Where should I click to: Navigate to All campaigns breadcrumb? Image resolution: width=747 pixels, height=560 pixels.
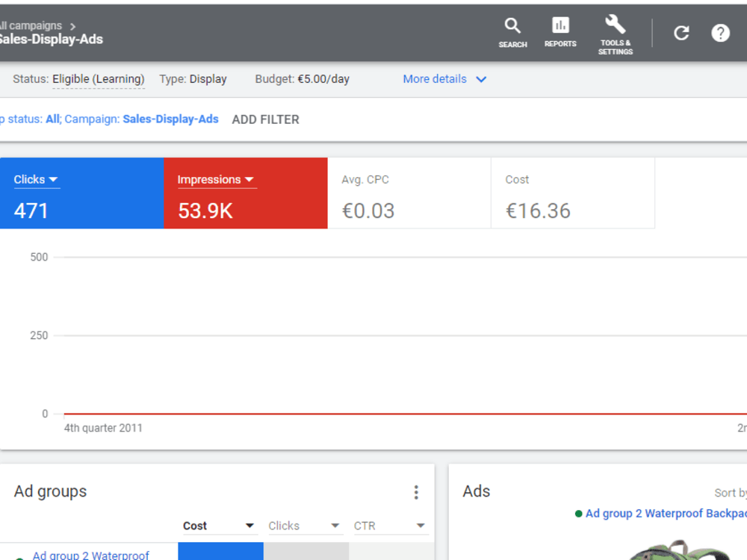pyautogui.click(x=30, y=25)
